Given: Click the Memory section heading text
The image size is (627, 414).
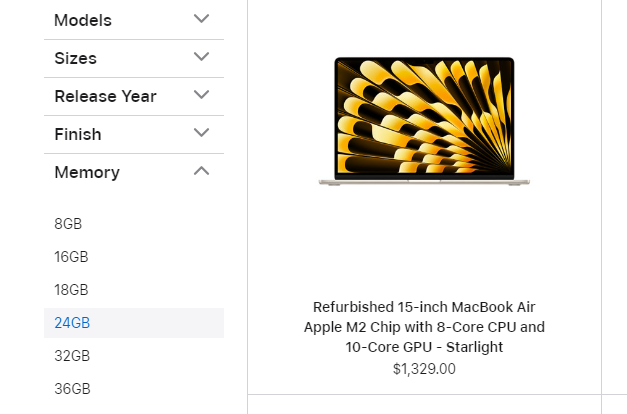Looking at the screenshot, I should tap(87, 172).
